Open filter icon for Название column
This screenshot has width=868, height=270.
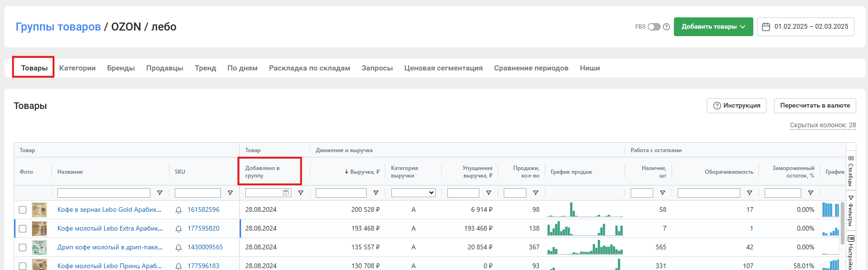(x=160, y=193)
